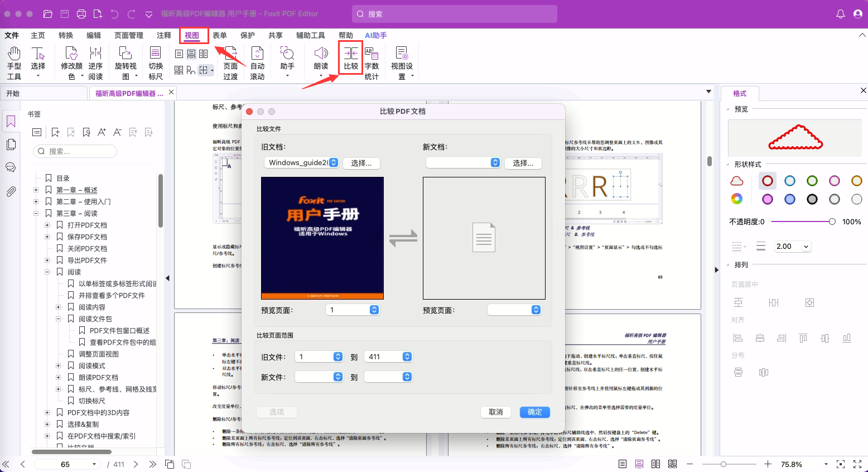Click 确定 in compare dialog
The width and height of the screenshot is (868, 472).
pos(535,412)
